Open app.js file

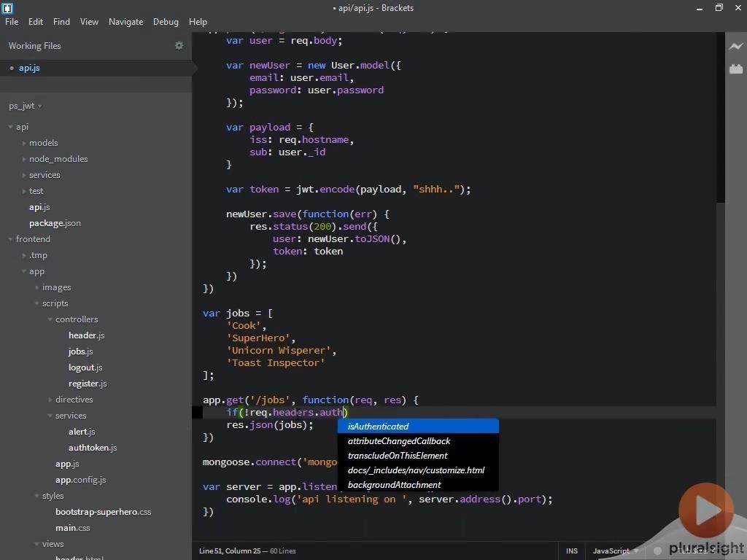coord(67,464)
